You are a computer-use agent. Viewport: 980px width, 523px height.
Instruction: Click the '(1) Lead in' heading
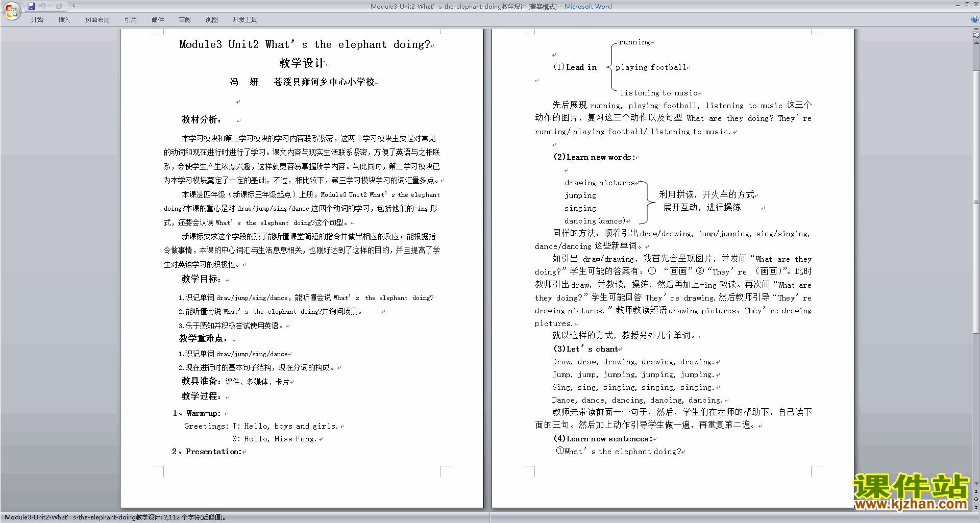point(575,67)
